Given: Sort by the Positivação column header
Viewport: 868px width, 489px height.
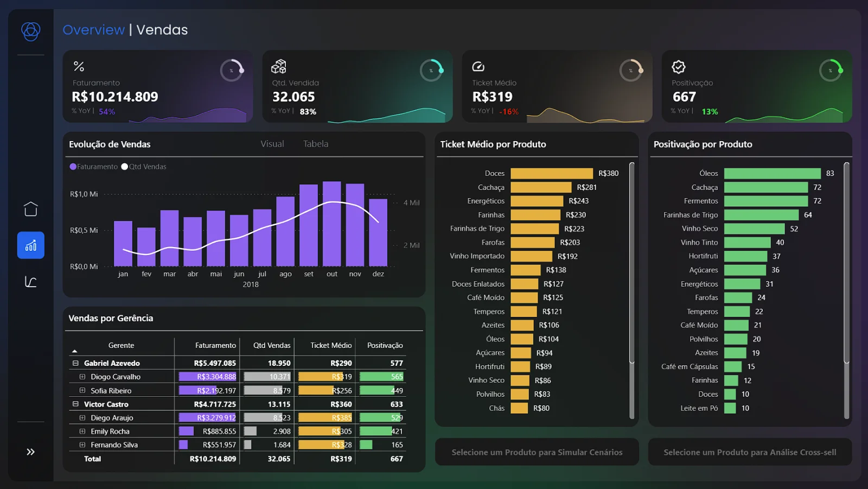Looking at the screenshot, I should [385, 345].
